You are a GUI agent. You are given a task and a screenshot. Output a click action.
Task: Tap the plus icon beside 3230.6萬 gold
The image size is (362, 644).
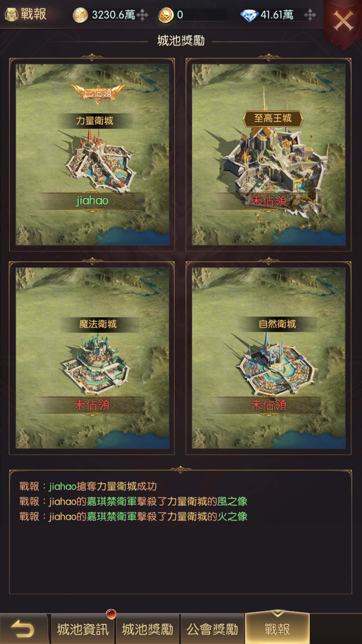coord(143,15)
